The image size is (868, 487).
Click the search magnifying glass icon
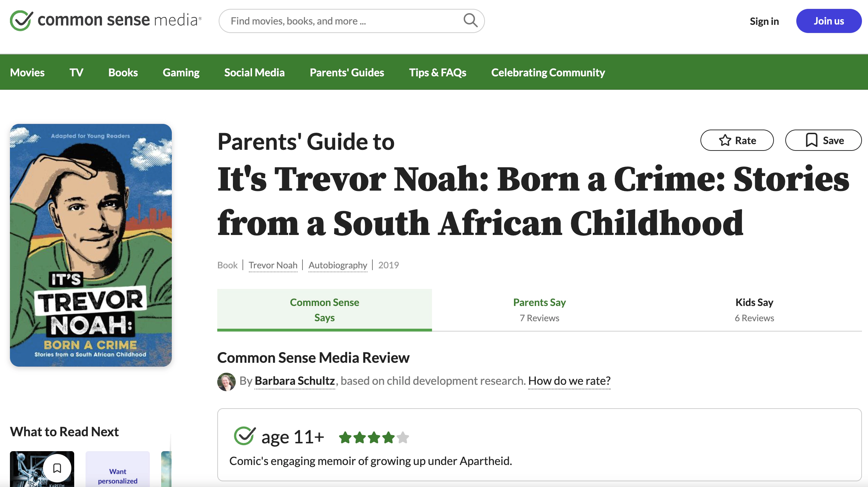coord(470,21)
